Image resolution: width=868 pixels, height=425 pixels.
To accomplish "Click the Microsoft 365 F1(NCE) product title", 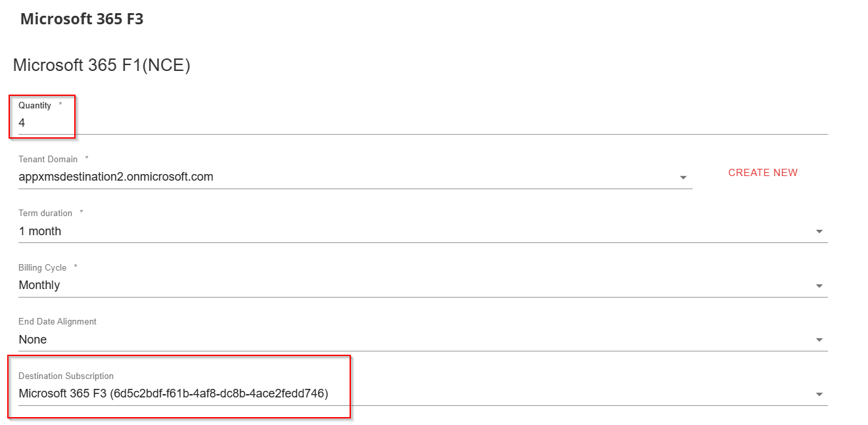I will [x=101, y=66].
